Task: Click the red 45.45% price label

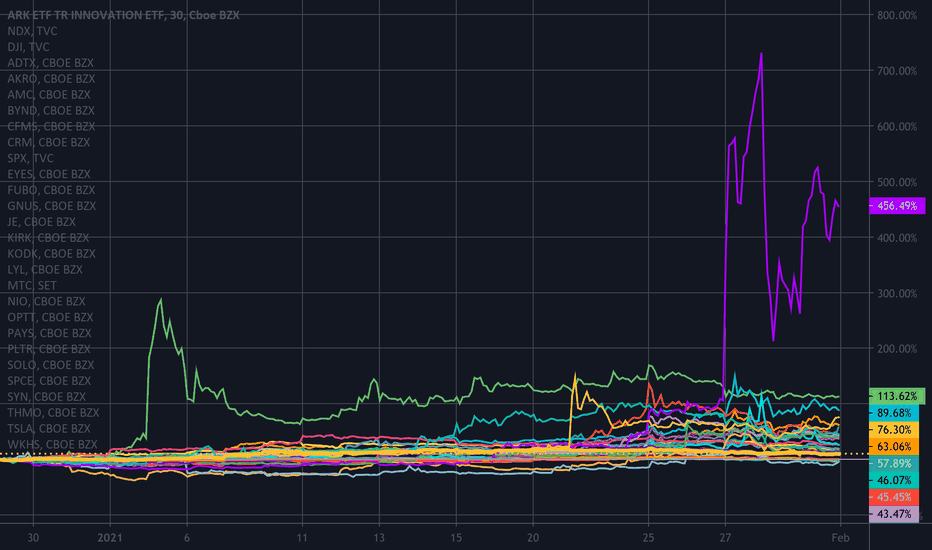Action: tap(894, 497)
